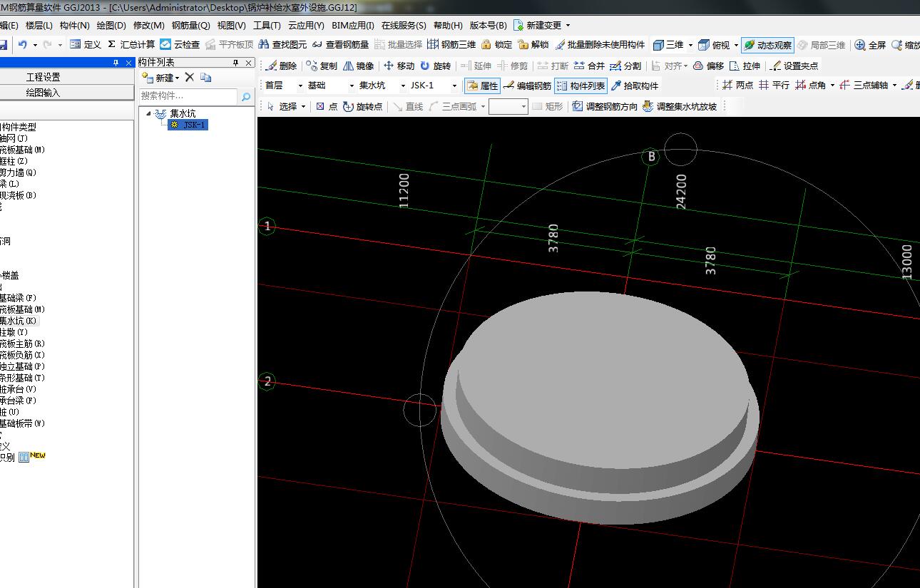Click 调整集水坑放坡 adjust sump slope
Screen dimensions: 920x588
pyautogui.click(x=680, y=106)
